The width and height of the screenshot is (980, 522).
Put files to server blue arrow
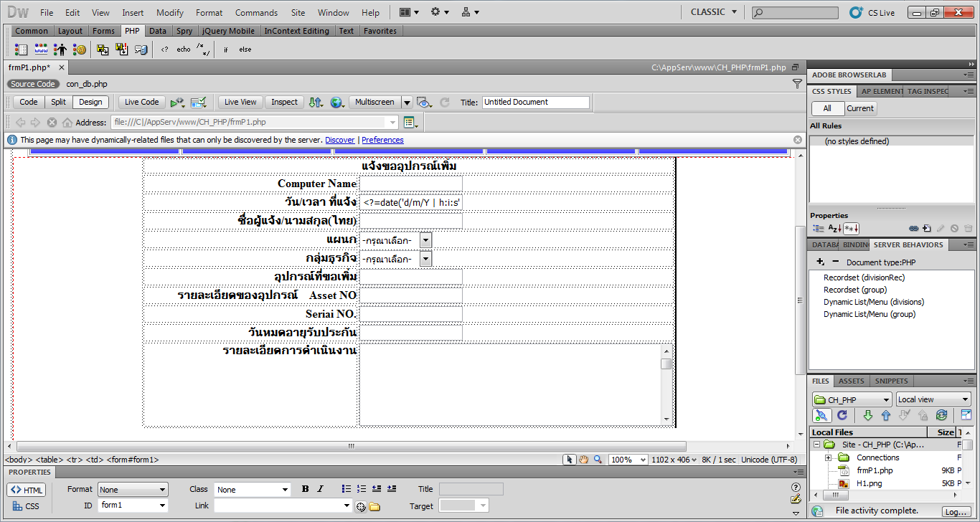pos(886,415)
